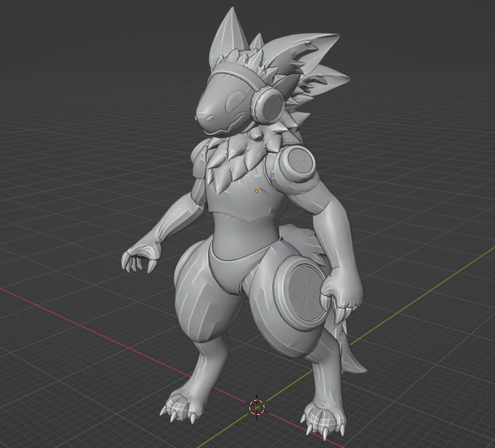Viewport: 495px width, 448px height.
Task: Select the pointed tail tip behind the leg
Action: point(354,362)
